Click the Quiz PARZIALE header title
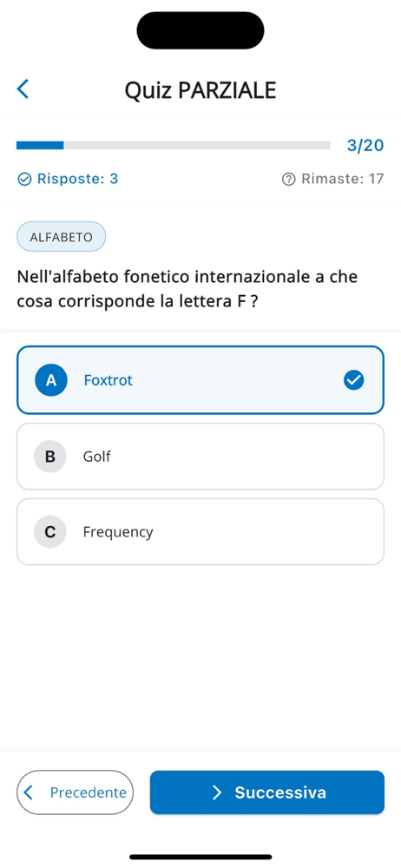Screen dimensions: 401x868 (x=200, y=89)
